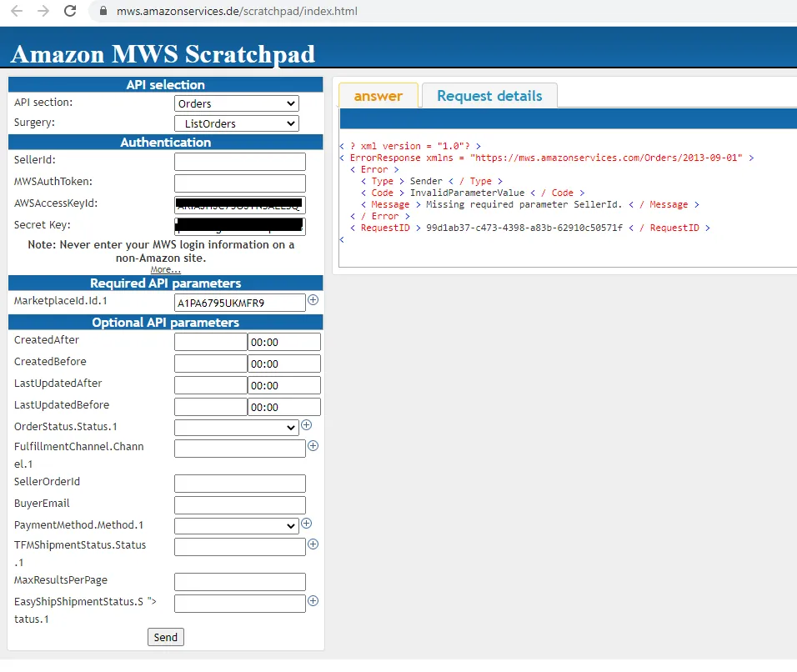Focus the SellerOrderId input field
The height and width of the screenshot is (672, 797).
[x=240, y=484]
